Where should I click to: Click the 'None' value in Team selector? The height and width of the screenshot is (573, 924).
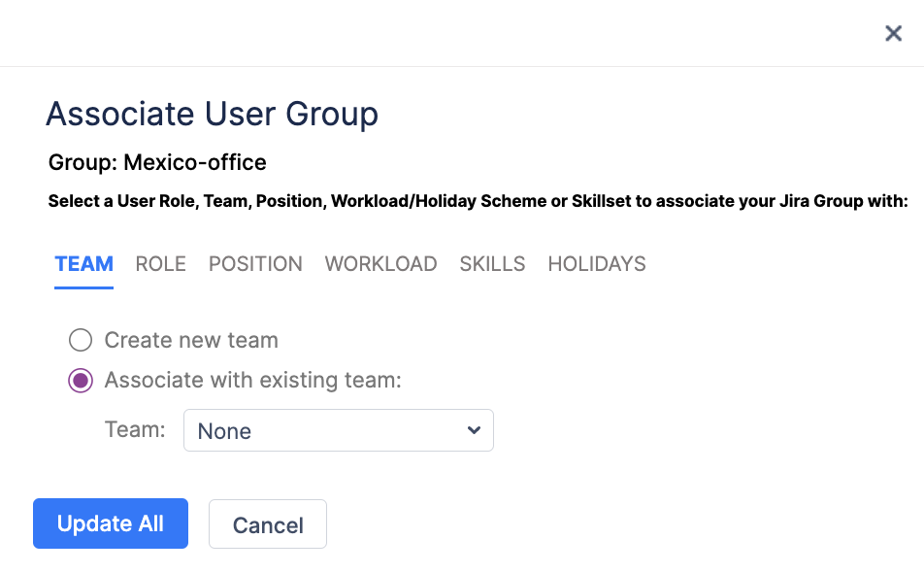(x=224, y=431)
